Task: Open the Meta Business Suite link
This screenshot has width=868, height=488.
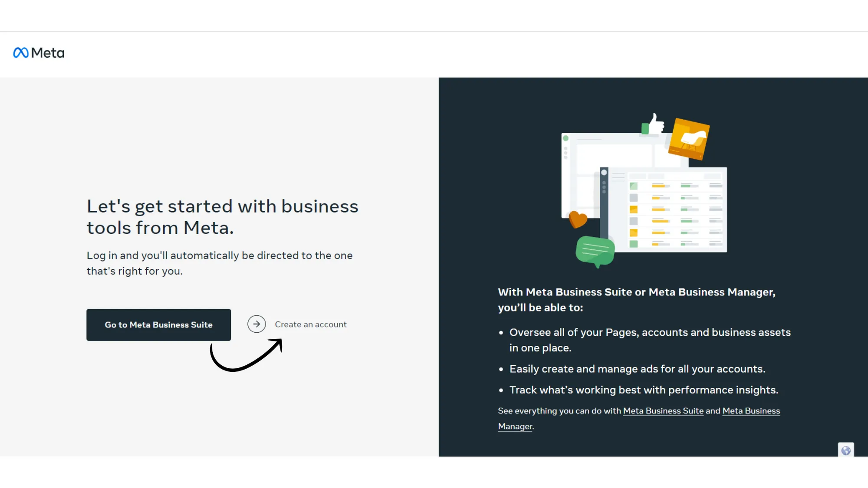Action: point(663,411)
